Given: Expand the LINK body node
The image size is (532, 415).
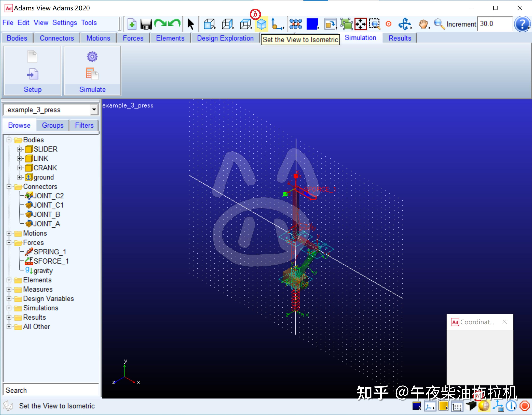Looking at the screenshot, I should [x=19, y=159].
